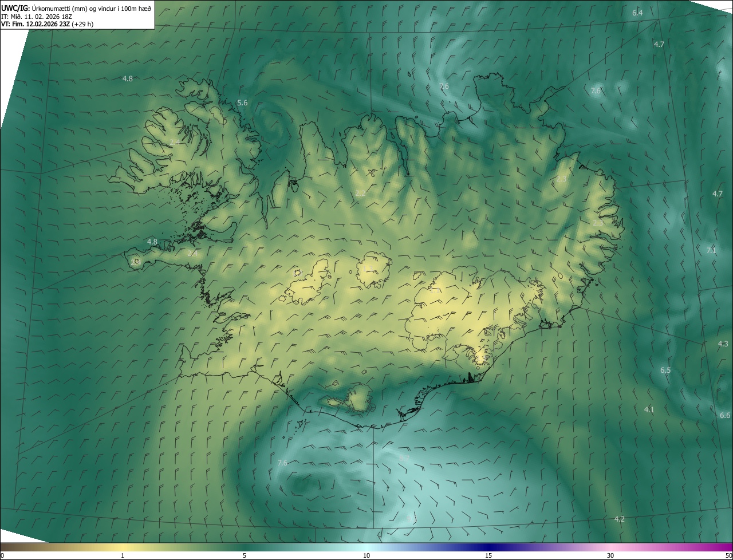The image size is (733, 560).
Task: Click the 2.2 value label
Action: [360, 193]
